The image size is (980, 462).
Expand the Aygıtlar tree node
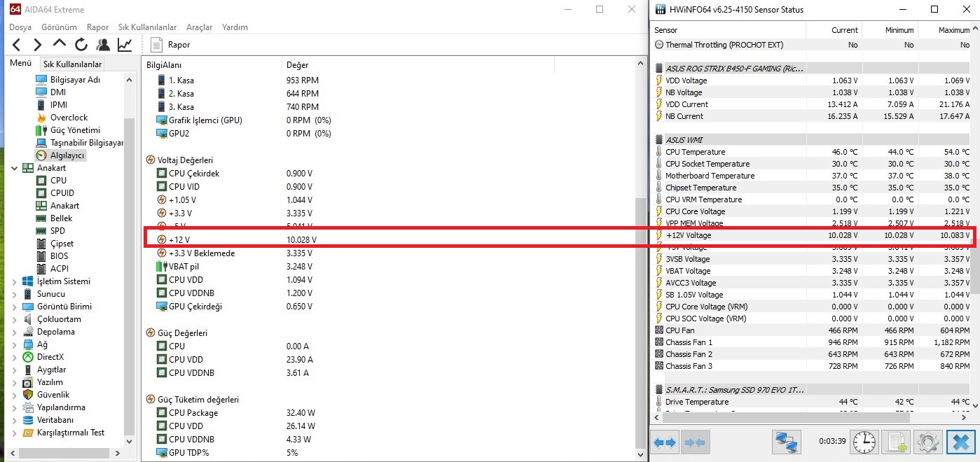point(15,370)
